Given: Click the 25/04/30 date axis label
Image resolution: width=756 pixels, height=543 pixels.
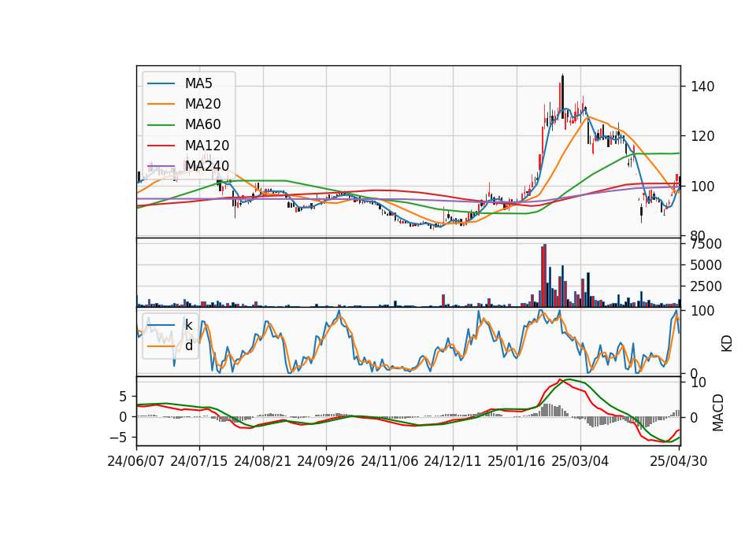Looking at the screenshot, I should pyautogui.click(x=679, y=461).
